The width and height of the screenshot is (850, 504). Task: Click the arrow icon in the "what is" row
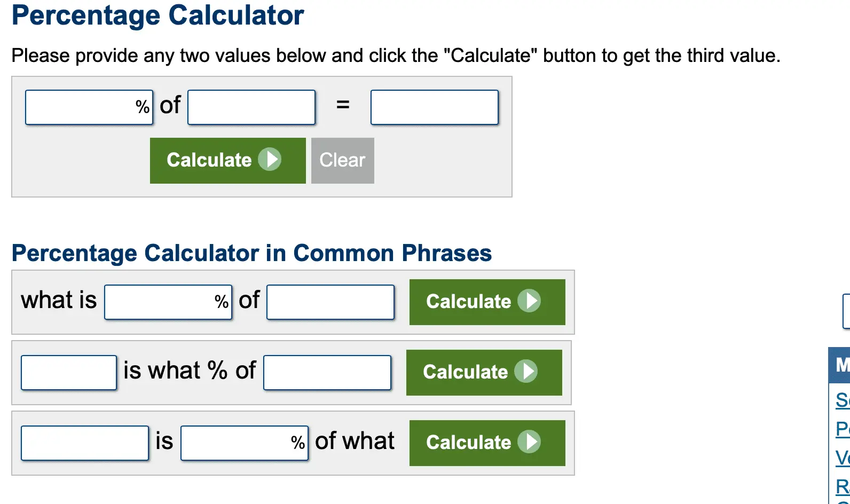pyautogui.click(x=529, y=301)
